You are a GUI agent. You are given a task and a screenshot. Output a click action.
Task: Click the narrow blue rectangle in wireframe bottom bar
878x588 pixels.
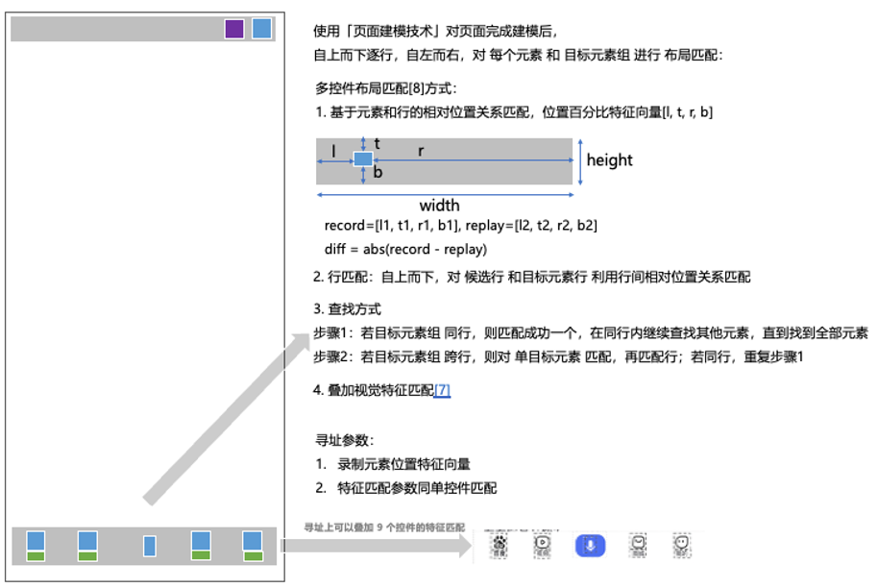(x=150, y=546)
